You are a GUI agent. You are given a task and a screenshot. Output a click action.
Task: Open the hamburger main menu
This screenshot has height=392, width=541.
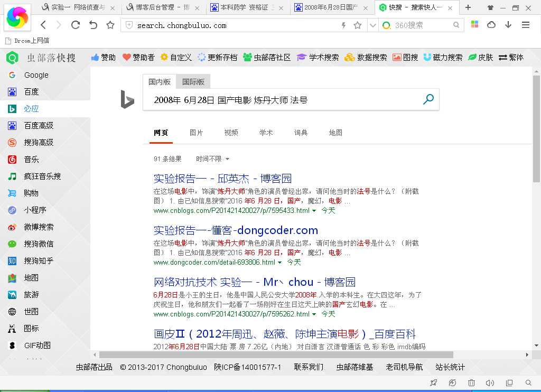pyautogui.click(x=526, y=25)
